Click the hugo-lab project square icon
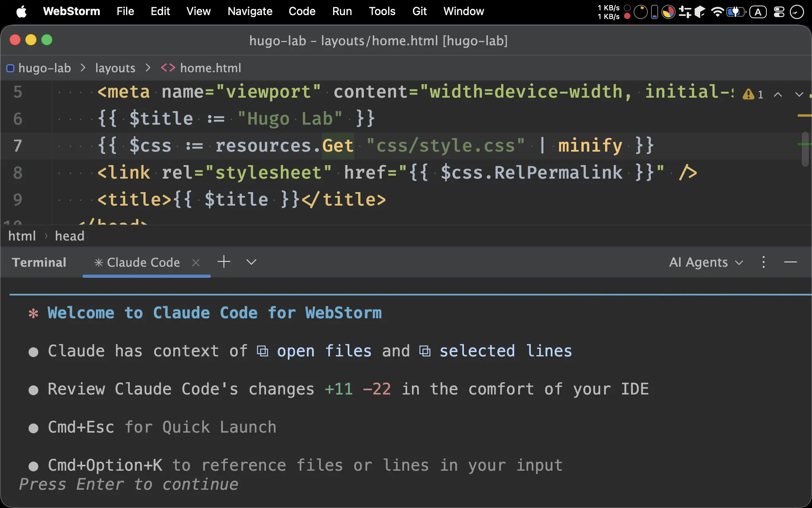 [10, 68]
